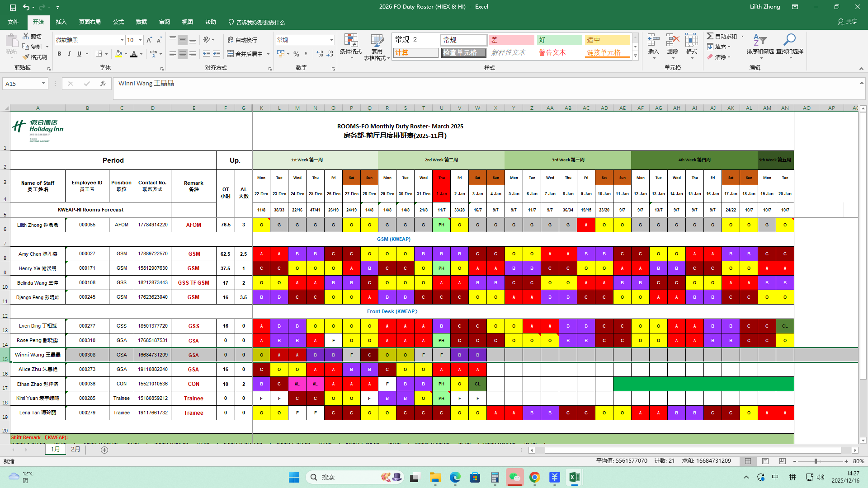Click the AutoSum sigma icon
The width and height of the screenshot is (868, 488).
(x=710, y=36)
